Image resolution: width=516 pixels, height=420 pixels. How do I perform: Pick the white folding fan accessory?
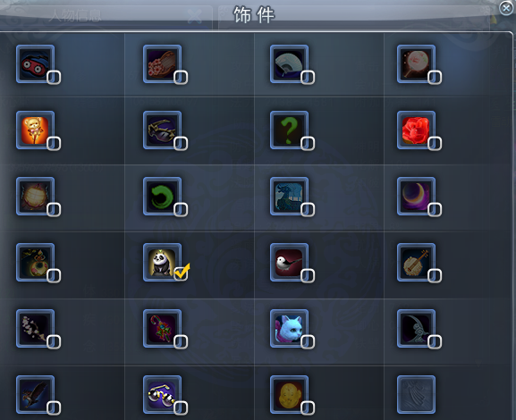(289, 64)
